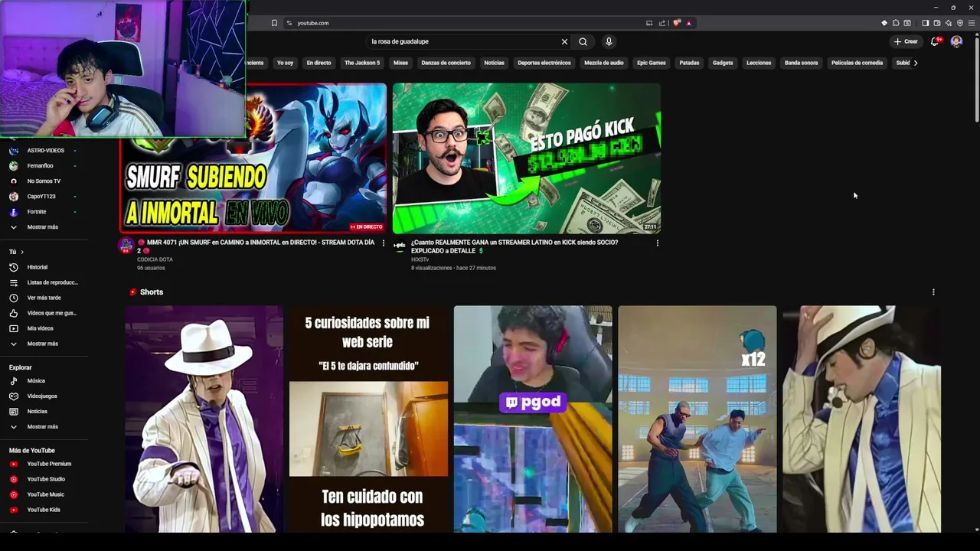
Task: Open Noticias under Explorar
Action: [44, 411]
